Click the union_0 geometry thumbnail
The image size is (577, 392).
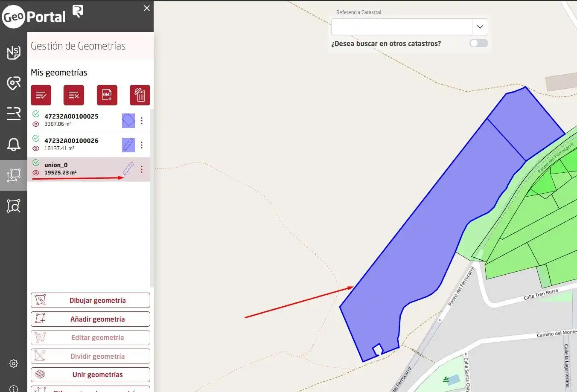pos(128,169)
